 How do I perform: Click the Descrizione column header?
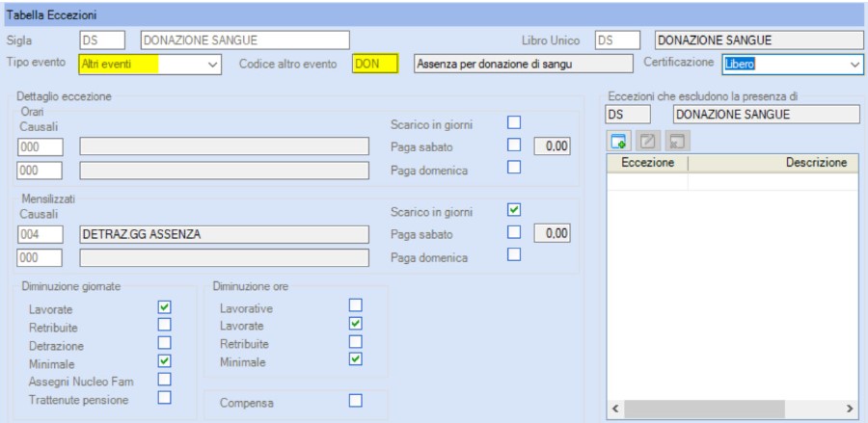[x=773, y=163]
